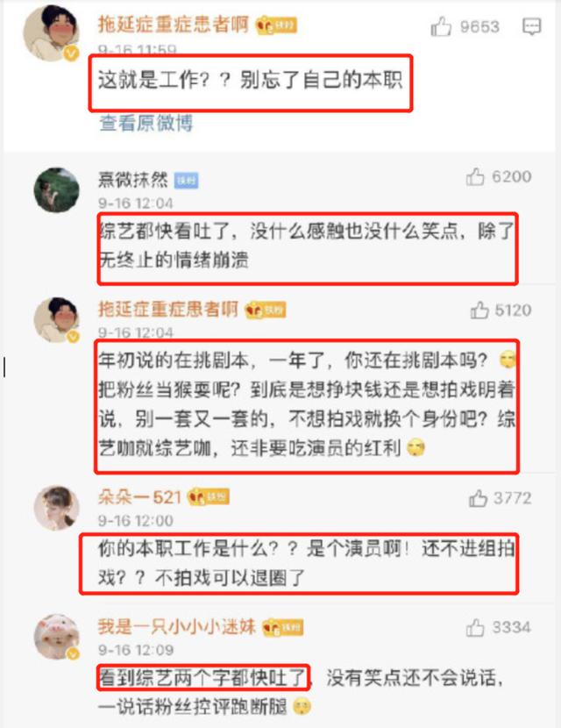This screenshot has height=728, width=561.
Task: Tap the blue fan badge beside 熹微抹然
Action: 186,180
